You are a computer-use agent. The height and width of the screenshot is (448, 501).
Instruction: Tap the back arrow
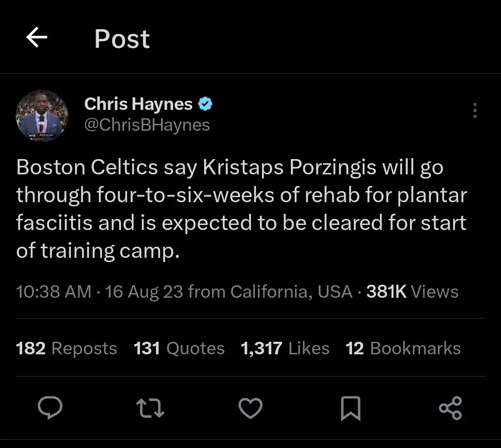37,38
